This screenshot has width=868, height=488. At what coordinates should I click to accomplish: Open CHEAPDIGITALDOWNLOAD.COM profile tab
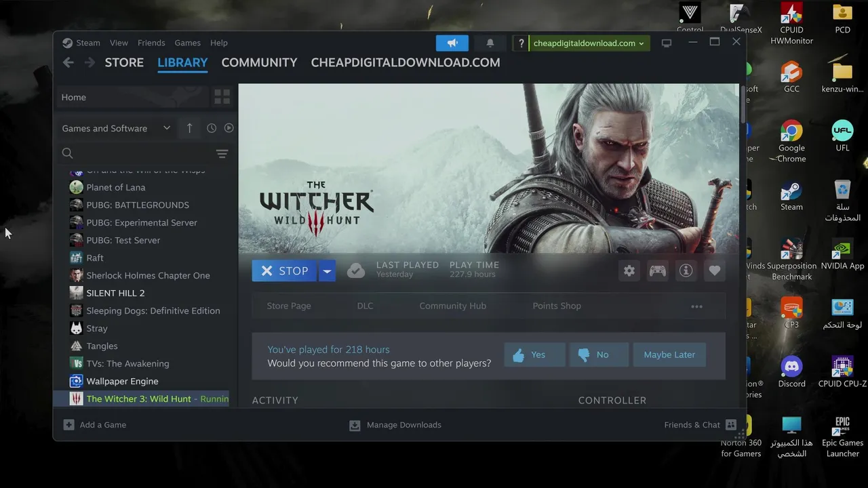[406, 62]
